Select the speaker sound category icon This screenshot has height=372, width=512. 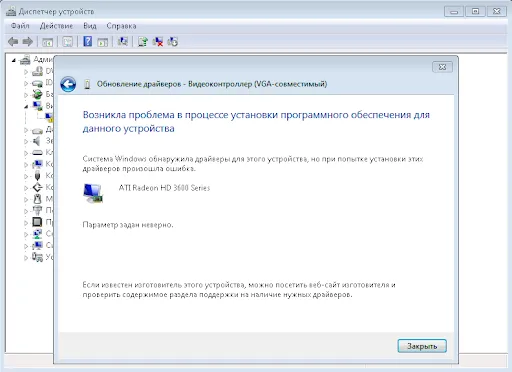click(x=37, y=141)
